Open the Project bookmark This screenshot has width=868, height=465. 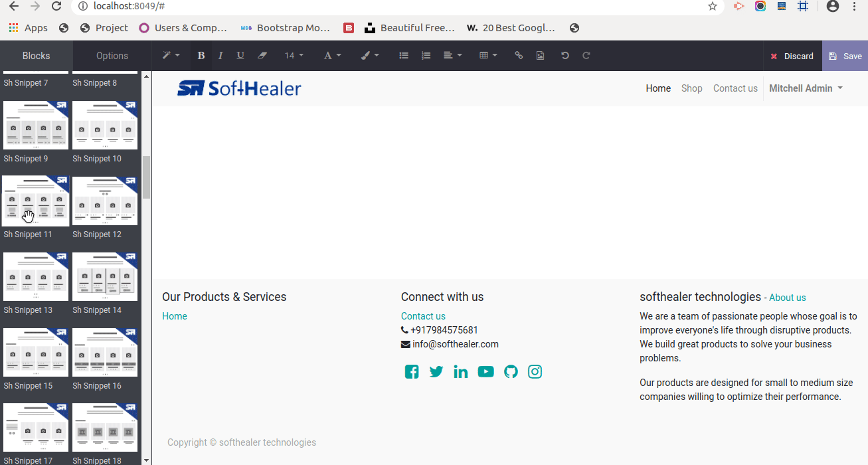tap(104, 28)
